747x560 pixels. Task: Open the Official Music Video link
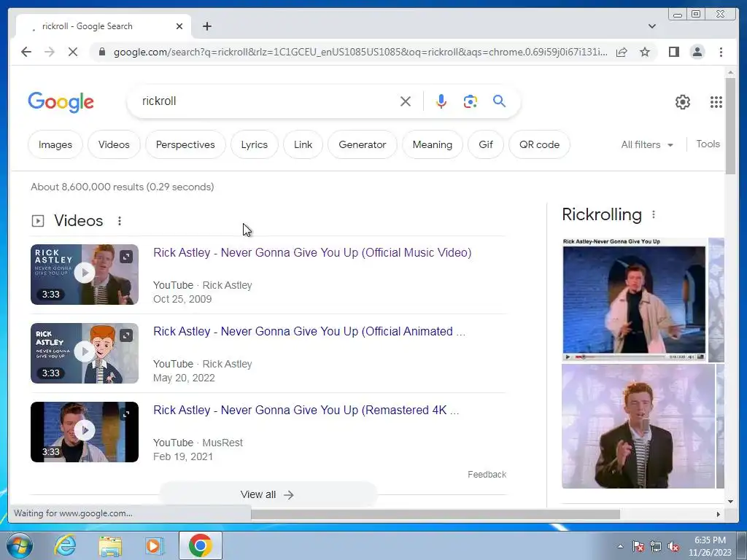point(312,252)
